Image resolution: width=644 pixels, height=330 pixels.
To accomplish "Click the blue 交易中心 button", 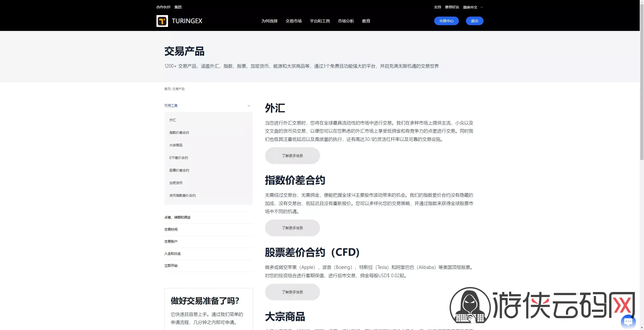I will tap(446, 21).
